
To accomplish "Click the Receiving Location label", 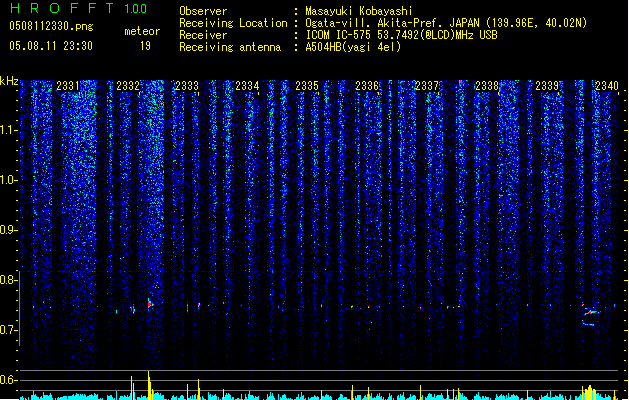I will [233, 23].
